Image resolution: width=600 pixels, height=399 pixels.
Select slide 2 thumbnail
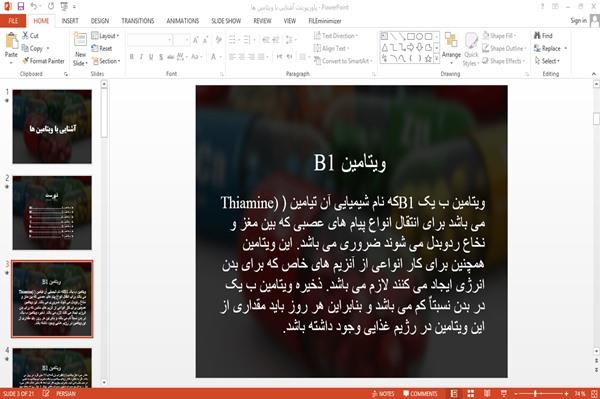(52, 213)
